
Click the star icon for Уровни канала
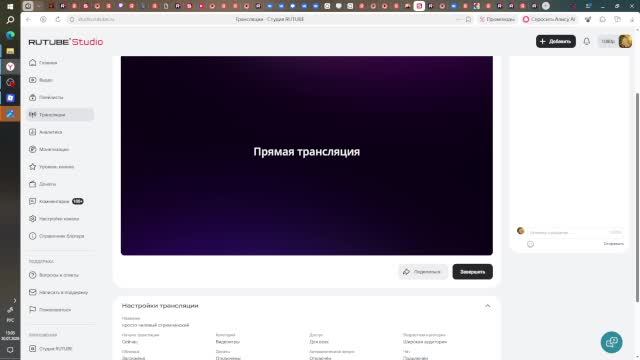pos(33,167)
